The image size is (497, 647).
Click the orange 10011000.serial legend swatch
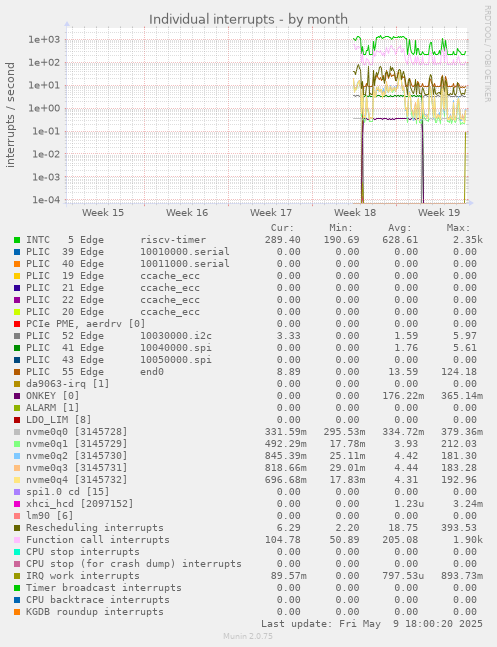pos(17,264)
